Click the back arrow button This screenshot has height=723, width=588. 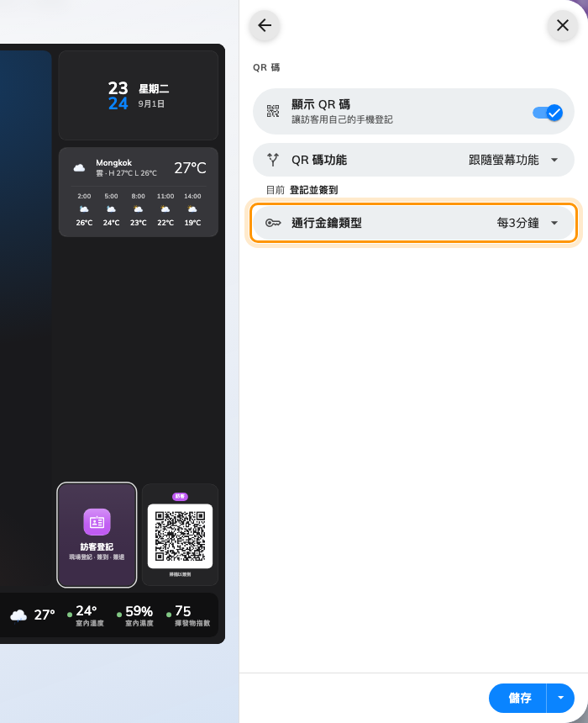point(265,25)
